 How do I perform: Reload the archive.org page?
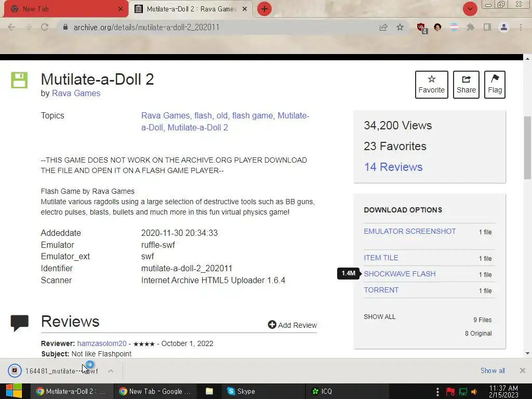click(45, 27)
